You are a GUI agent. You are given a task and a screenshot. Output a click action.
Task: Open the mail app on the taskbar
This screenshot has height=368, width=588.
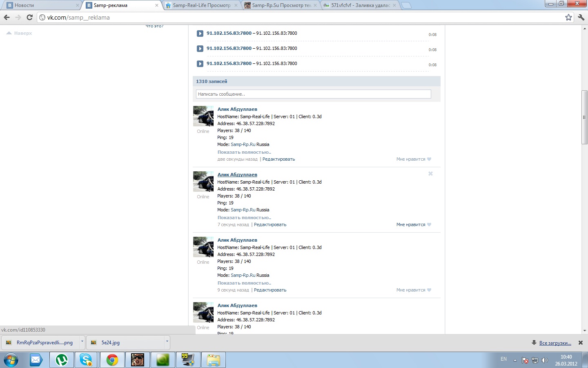point(36,360)
